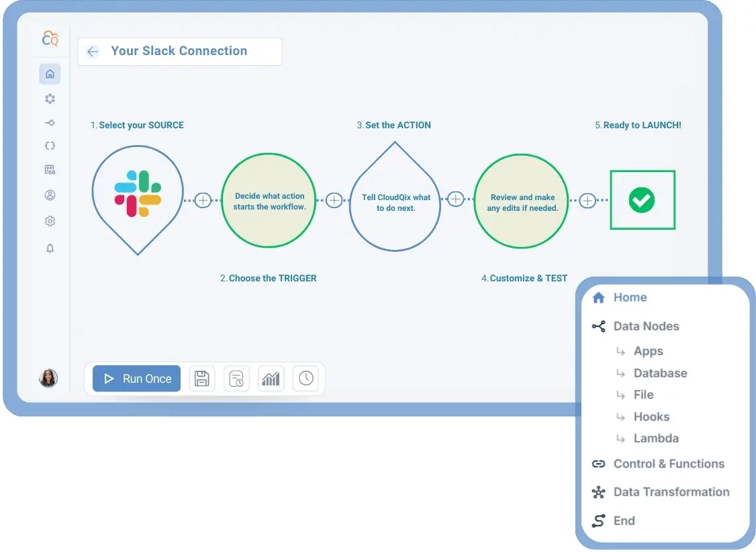Screen dimensions: 756x552
Task: Click the home icon in left sidebar
Action: 50,75
